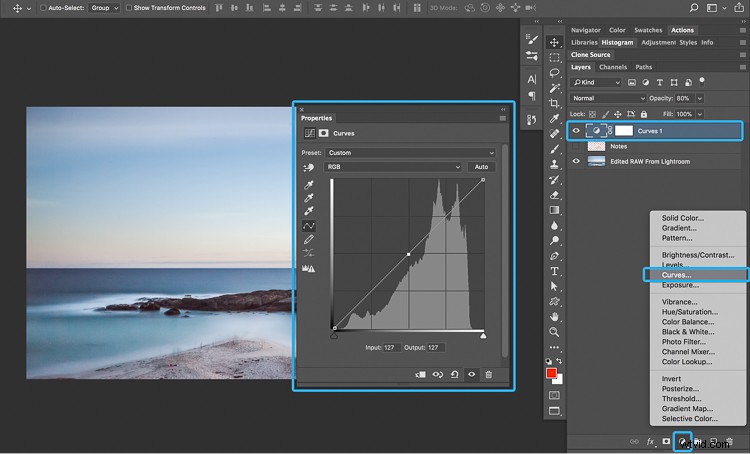The height and width of the screenshot is (454, 750).
Task: Switch to the Paths tab
Action: 643,67
